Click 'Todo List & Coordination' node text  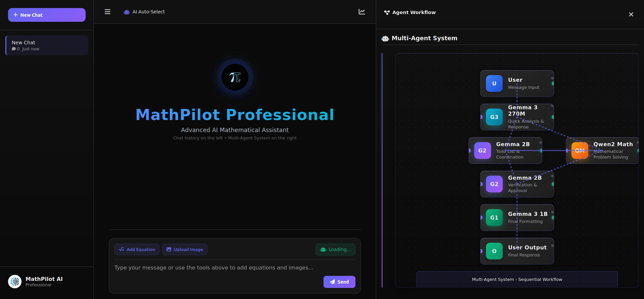coord(510,154)
